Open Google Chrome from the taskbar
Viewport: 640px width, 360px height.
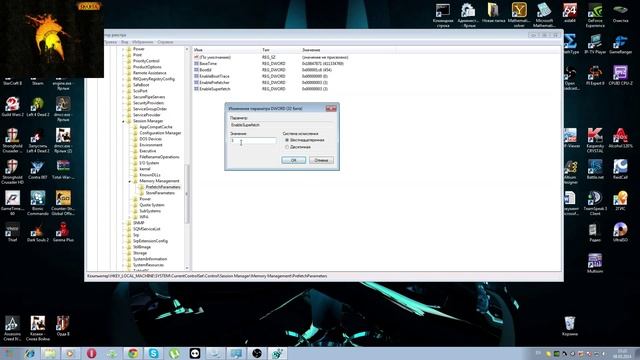[x=133, y=353]
